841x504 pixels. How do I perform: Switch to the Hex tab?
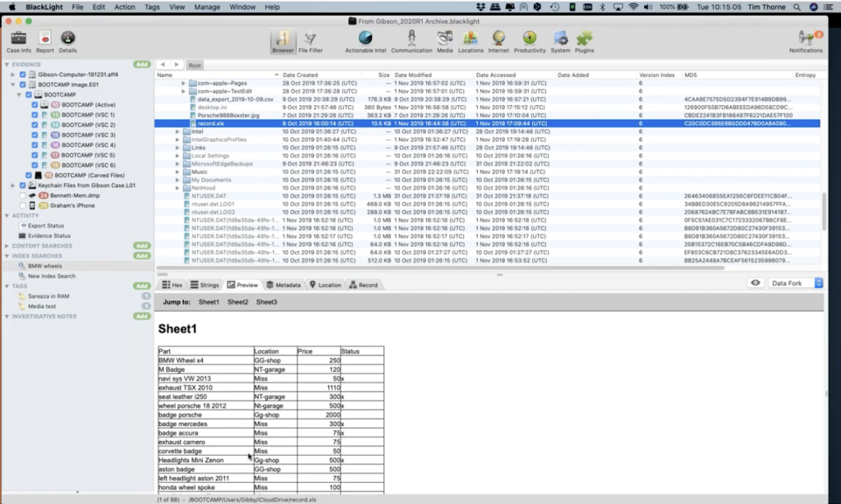[x=172, y=285]
